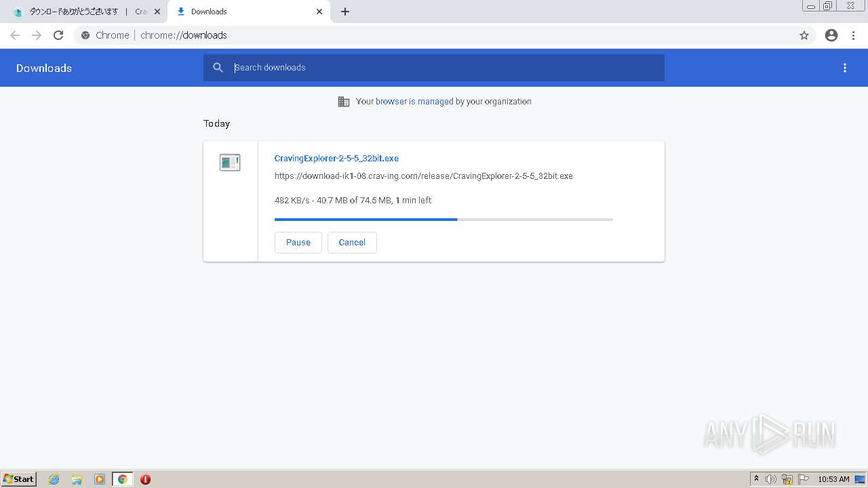
Task: Click the red Opera-like taskbar icon
Action: 145,479
